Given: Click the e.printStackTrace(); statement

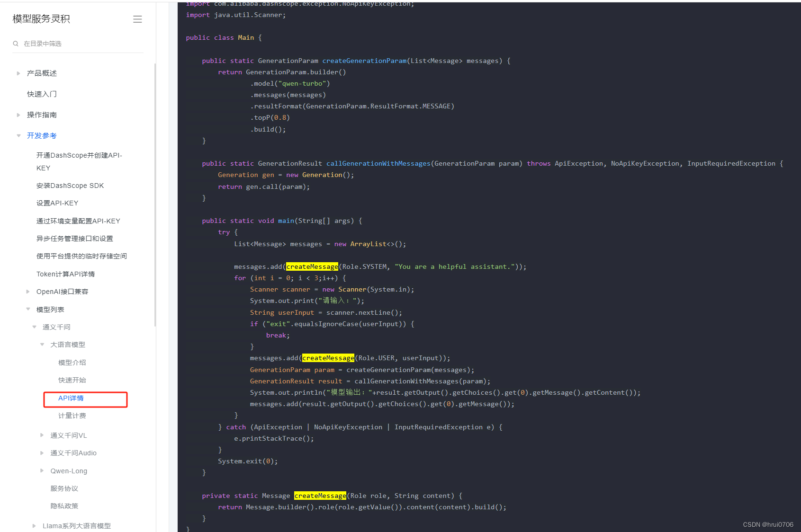Looking at the screenshot, I should click(x=274, y=438).
